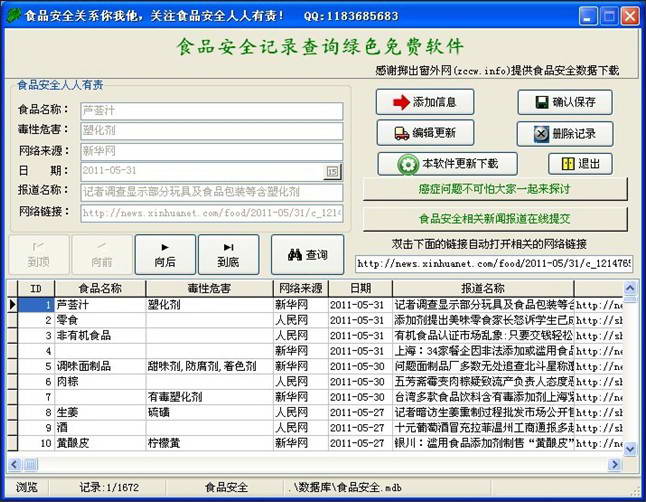The height and width of the screenshot is (502, 646).
Task: Minimize the window
Action: (588, 16)
